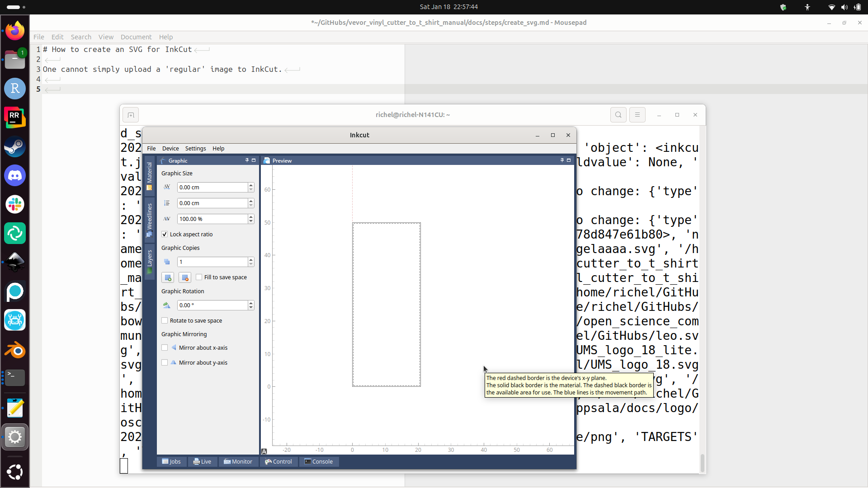Image resolution: width=868 pixels, height=488 pixels.
Task: Disable Lock aspect ratio
Action: click(165, 234)
